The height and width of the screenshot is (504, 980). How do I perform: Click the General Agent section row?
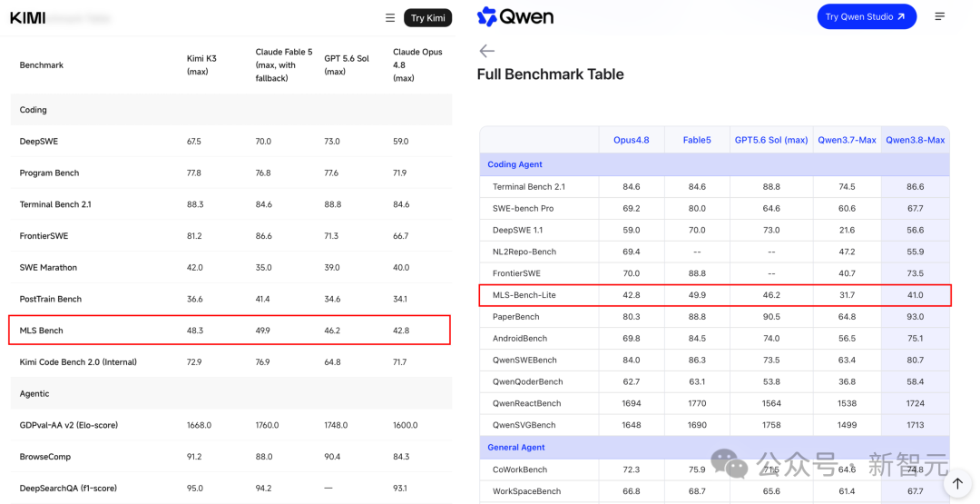714,447
